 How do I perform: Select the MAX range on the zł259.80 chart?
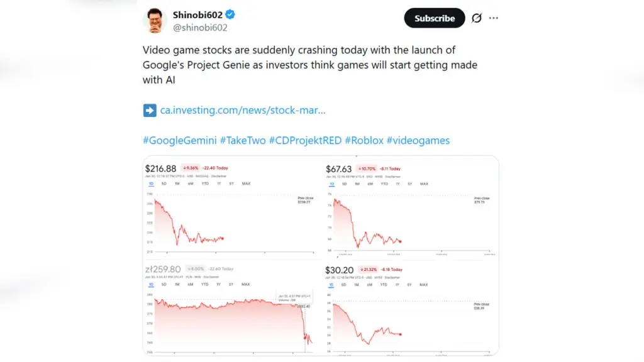click(245, 284)
